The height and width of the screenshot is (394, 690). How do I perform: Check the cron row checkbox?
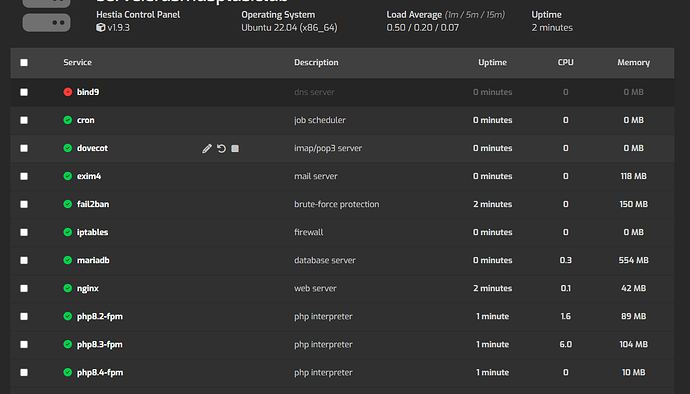point(24,120)
